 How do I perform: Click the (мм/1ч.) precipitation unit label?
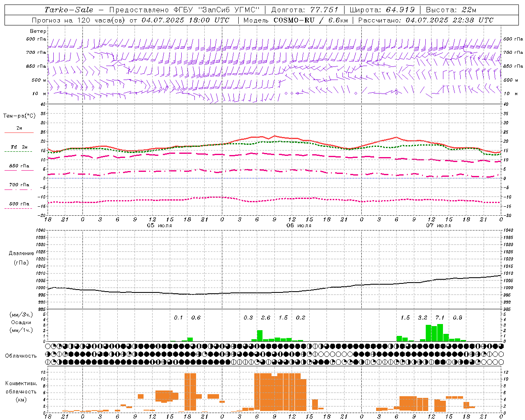21,330
